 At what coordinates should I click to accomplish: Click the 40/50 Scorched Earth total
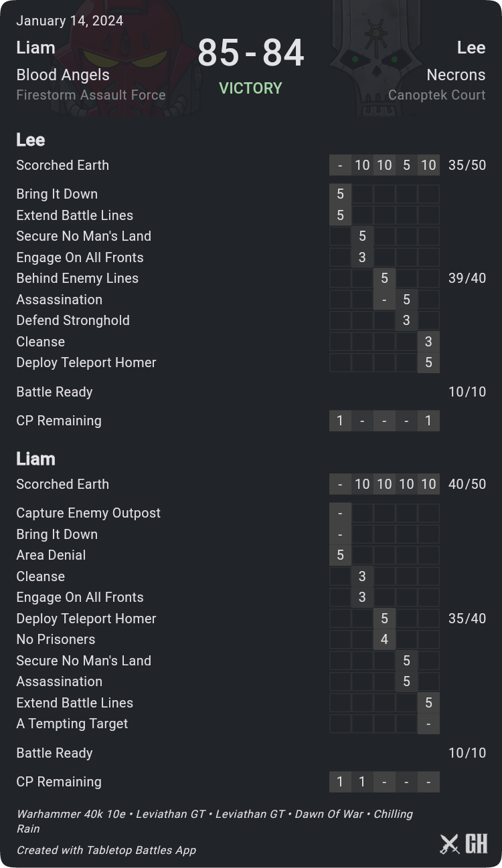coord(467,484)
